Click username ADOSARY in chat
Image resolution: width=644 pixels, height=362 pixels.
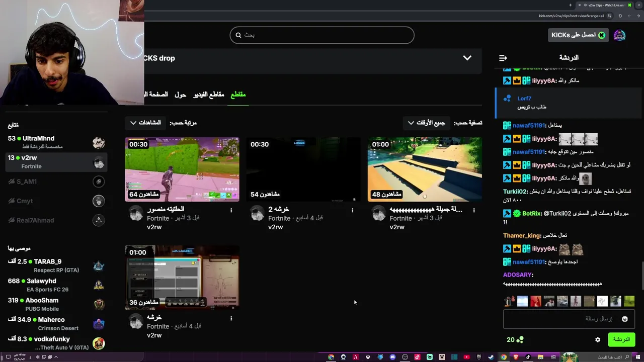click(518, 275)
